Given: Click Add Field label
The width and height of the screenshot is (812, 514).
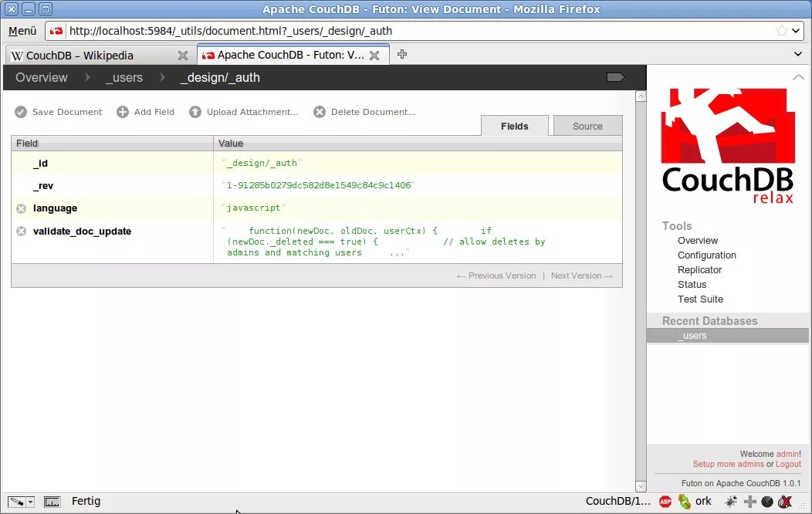Looking at the screenshot, I should (x=154, y=112).
